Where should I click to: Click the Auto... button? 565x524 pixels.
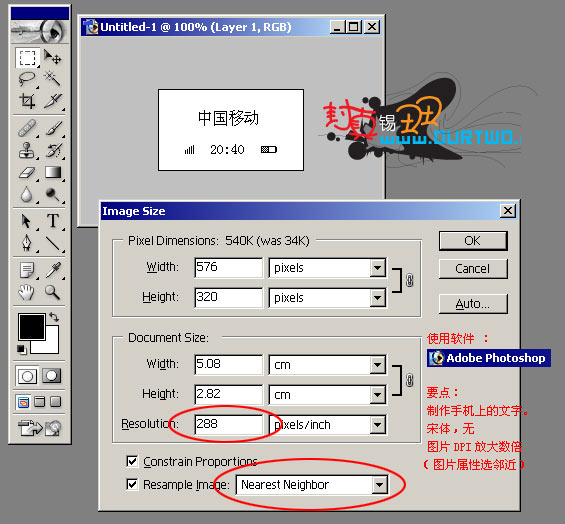coord(473,304)
